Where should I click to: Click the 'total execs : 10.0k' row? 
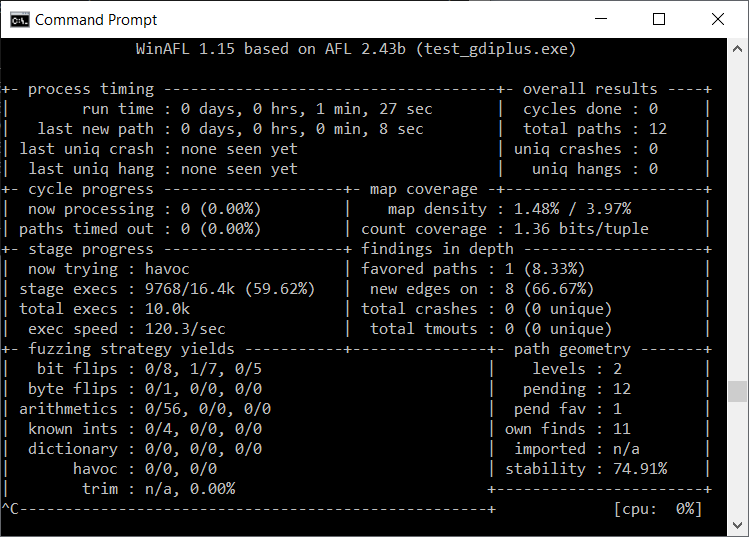[104, 309]
